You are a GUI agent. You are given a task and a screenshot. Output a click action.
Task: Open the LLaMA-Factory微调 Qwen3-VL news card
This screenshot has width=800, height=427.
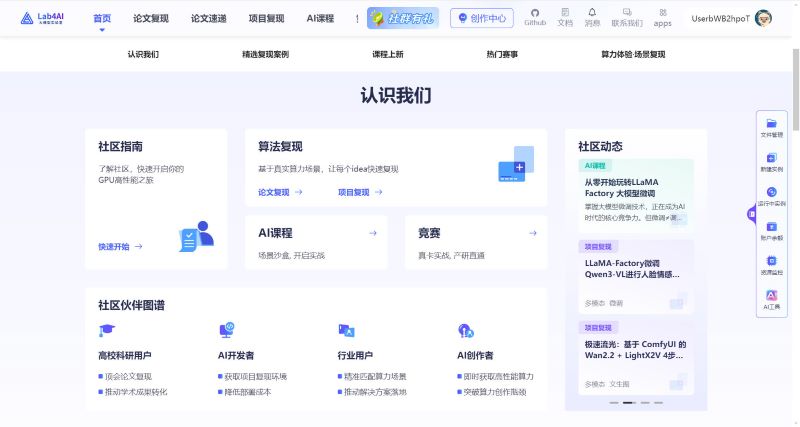[634, 268]
